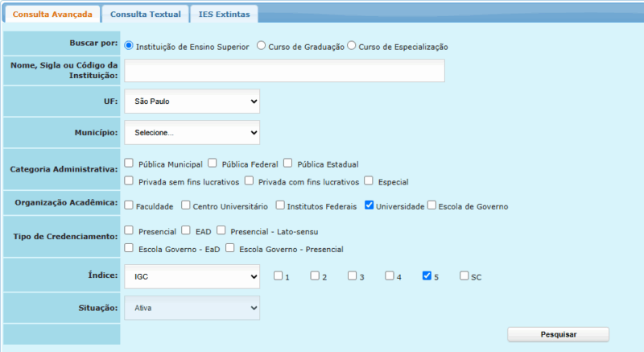
Task: Select Curso de Graduação radio option
Action: tap(261, 46)
